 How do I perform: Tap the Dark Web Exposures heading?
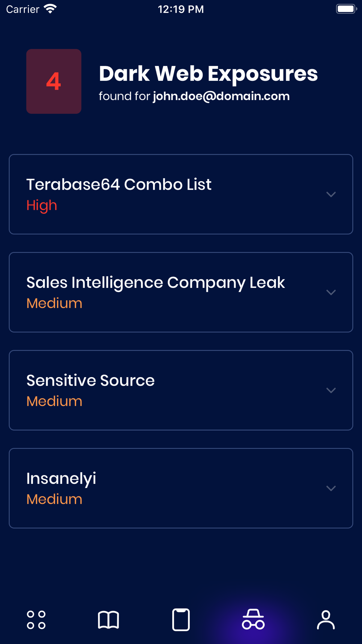(x=208, y=74)
